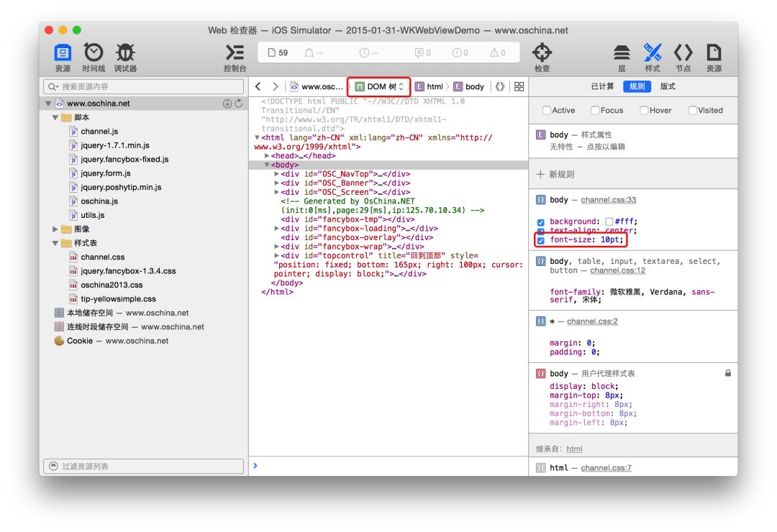Open the 节点 node sidebar panel

click(683, 58)
